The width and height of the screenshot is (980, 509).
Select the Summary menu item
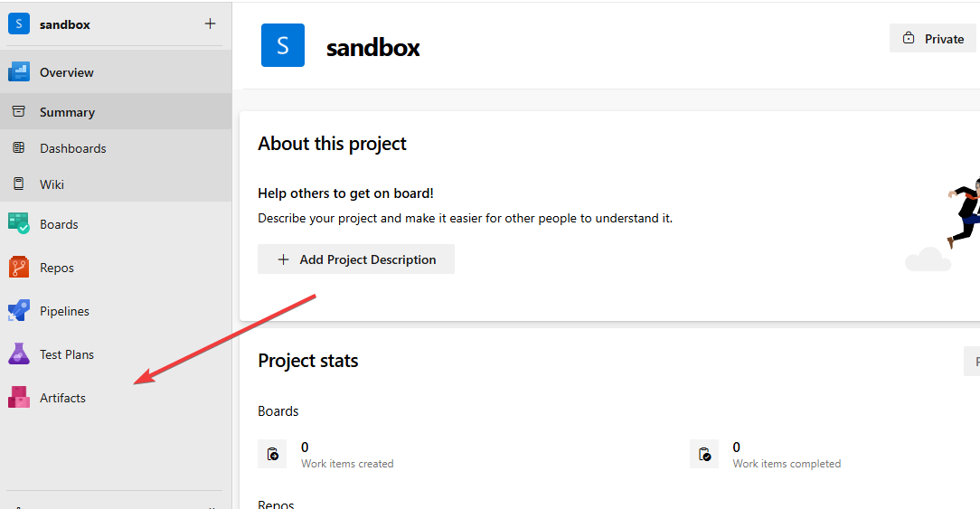(116, 112)
